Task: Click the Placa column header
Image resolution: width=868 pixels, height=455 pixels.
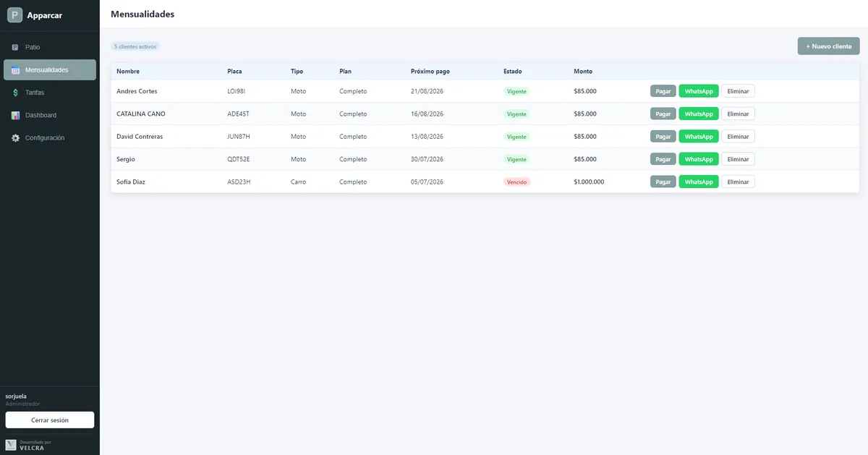Action: click(x=234, y=72)
